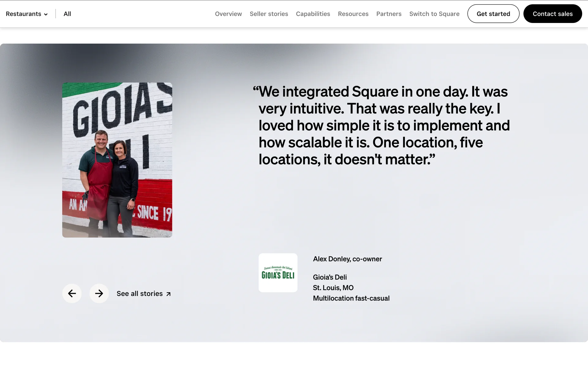This screenshot has width=588, height=368.
Task: Select the All filter
Action: [x=67, y=14]
